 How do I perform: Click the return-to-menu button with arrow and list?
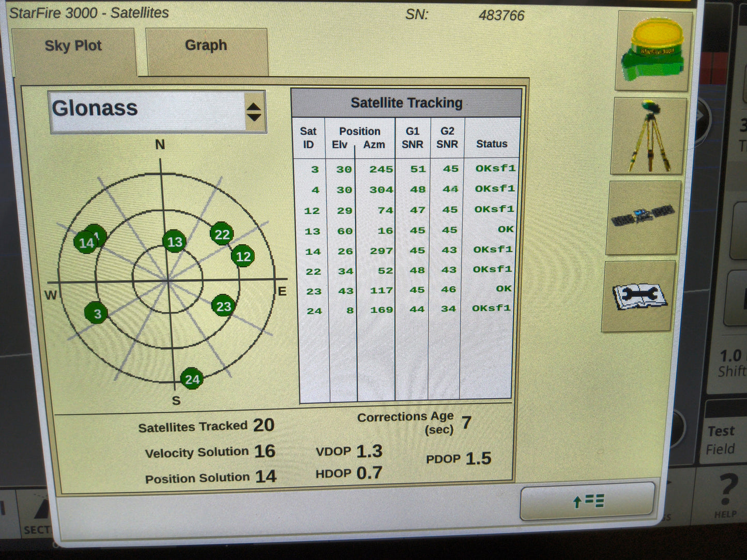(x=587, y=501)
